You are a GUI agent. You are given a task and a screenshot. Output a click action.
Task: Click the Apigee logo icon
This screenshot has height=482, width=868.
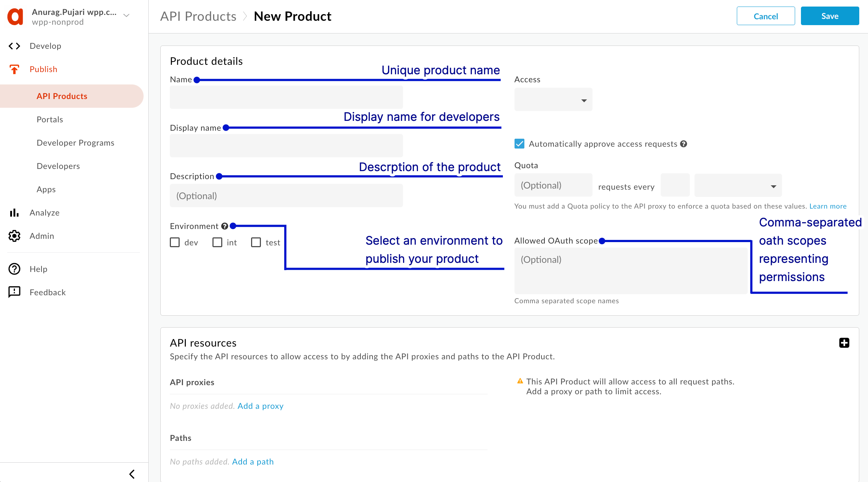coord(15,17)
